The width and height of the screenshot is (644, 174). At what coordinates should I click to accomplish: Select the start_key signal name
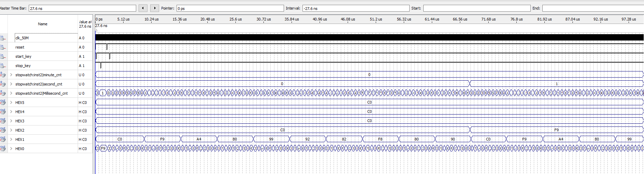[23, 56]
